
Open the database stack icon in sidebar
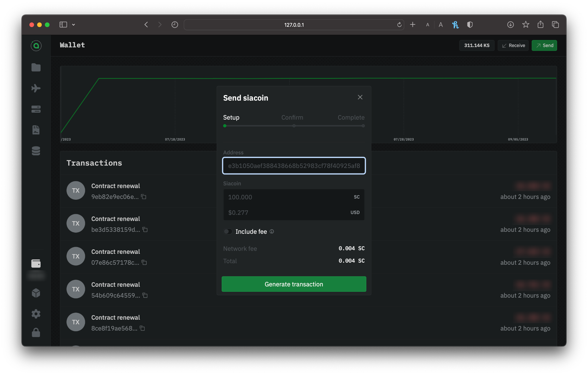[36, 151]
